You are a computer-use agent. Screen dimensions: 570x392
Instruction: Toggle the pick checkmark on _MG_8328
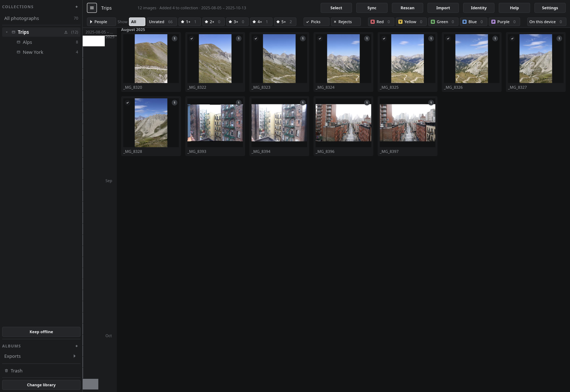click(x=128, y=103)
